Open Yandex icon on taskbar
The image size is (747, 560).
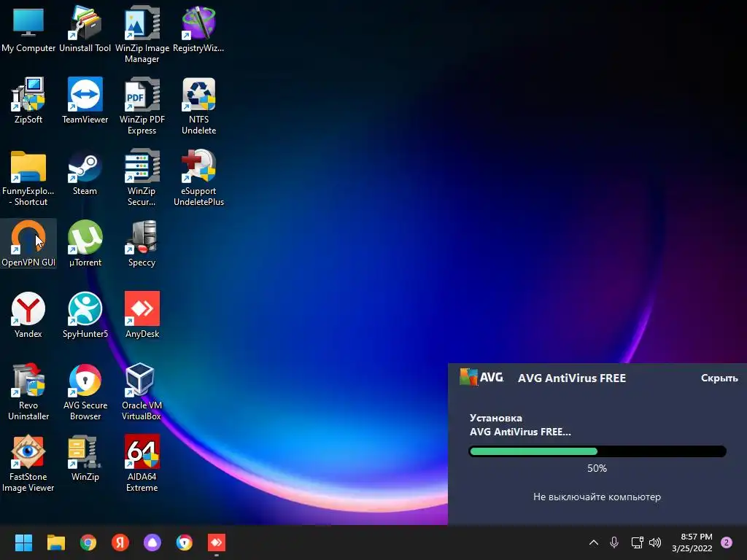tap(120, 542)
